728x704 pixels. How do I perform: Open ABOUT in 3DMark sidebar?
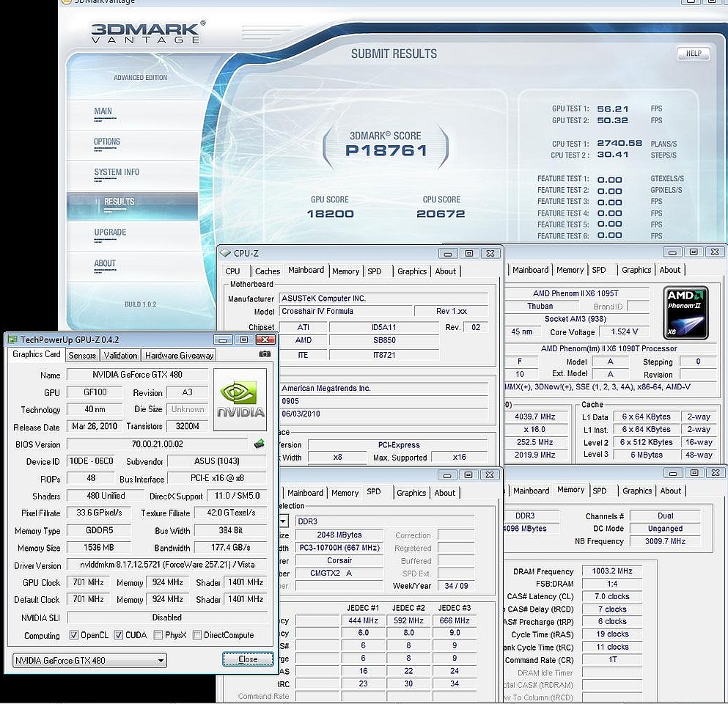pyautogui.click(x=105, y=263)
